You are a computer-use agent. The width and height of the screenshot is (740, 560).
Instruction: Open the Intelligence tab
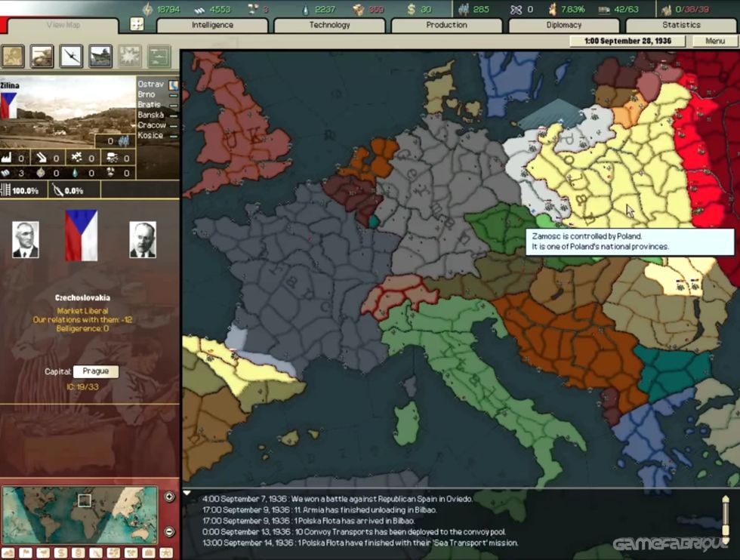(x=212, y=25)
